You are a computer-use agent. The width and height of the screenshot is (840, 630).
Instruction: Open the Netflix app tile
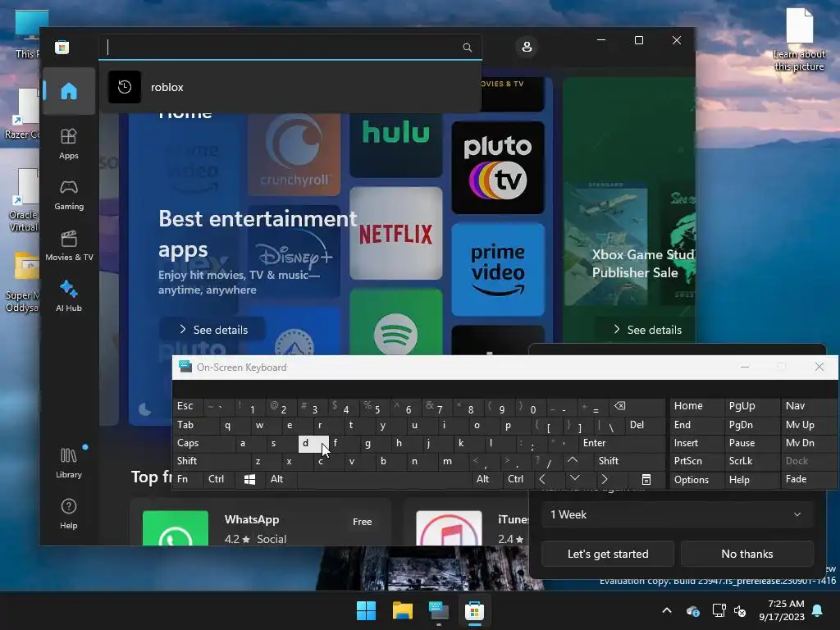(x=396, y=233)
